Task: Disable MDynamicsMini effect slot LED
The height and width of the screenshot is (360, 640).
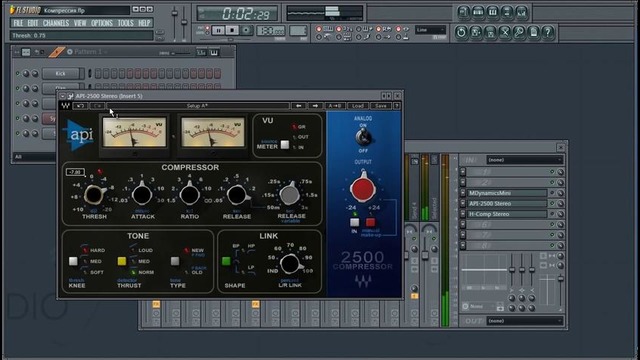Action: click(x=552, y=193)
